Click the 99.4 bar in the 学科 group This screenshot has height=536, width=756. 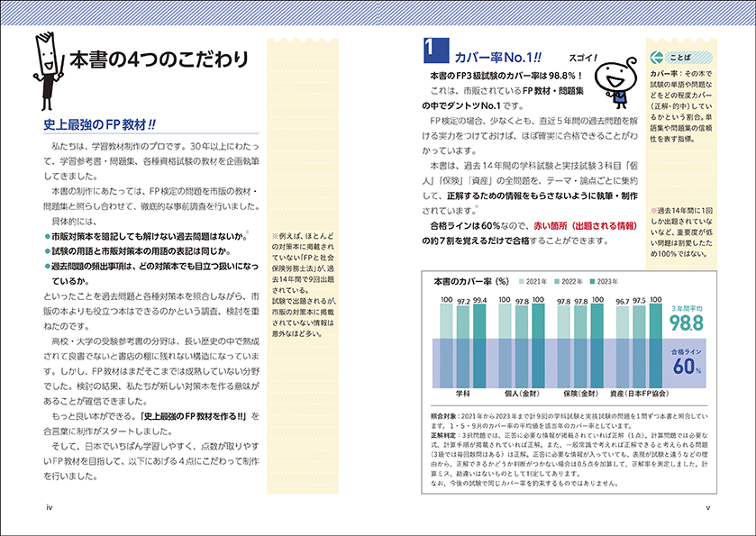[479, 346]
